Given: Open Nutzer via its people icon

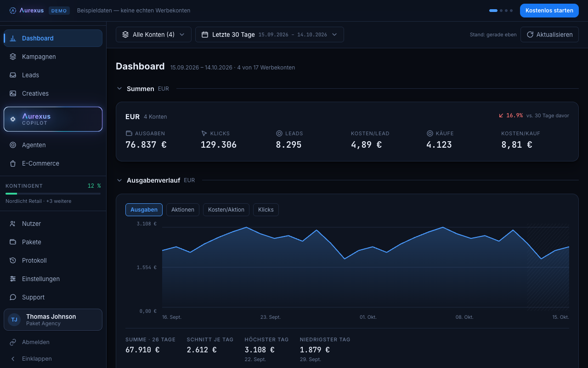Looking at the screenshot, I should [x=13, y=224].
